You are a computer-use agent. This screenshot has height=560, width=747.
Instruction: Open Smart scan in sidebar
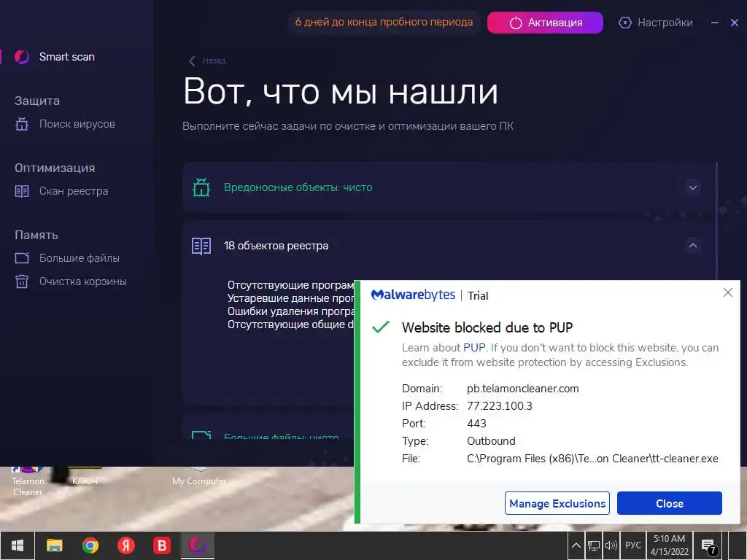point(66,57)
